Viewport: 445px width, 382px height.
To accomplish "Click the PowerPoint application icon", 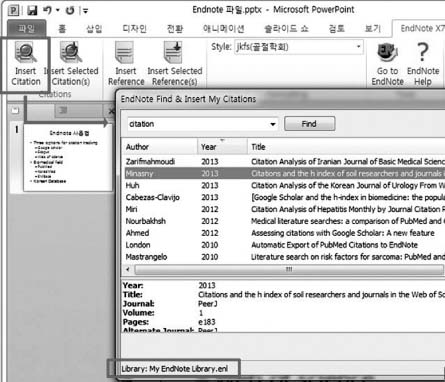I will pos(13,10).
